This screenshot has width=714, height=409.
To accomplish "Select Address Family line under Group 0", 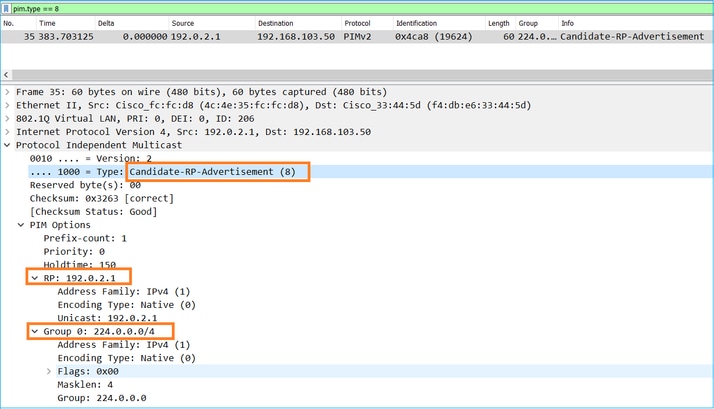I will [123, 345].
